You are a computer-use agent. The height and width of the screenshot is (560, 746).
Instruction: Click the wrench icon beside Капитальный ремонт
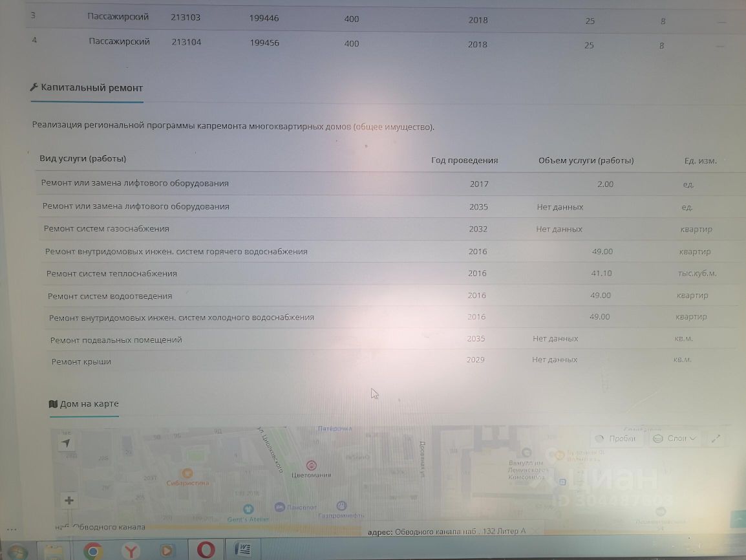pyautogui.click(x=34, y=87)
